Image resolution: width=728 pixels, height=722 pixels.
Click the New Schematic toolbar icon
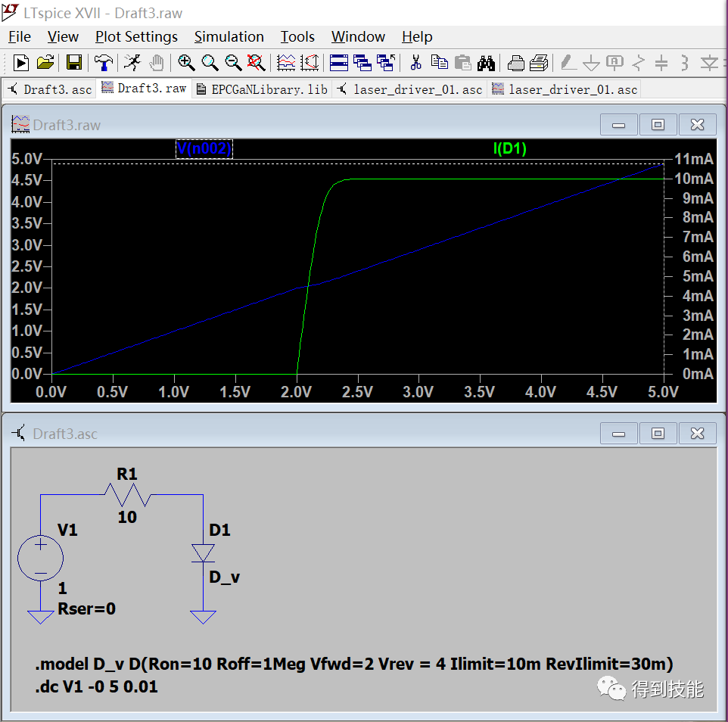tap(21, 62)
